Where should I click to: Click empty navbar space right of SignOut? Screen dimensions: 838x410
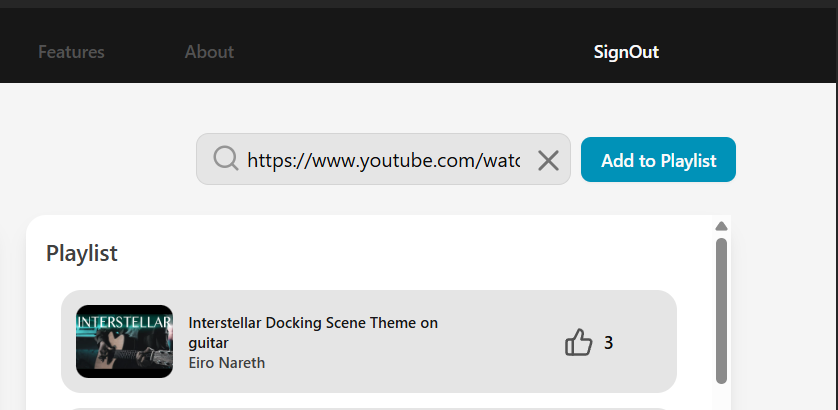(x=750, y=52)
